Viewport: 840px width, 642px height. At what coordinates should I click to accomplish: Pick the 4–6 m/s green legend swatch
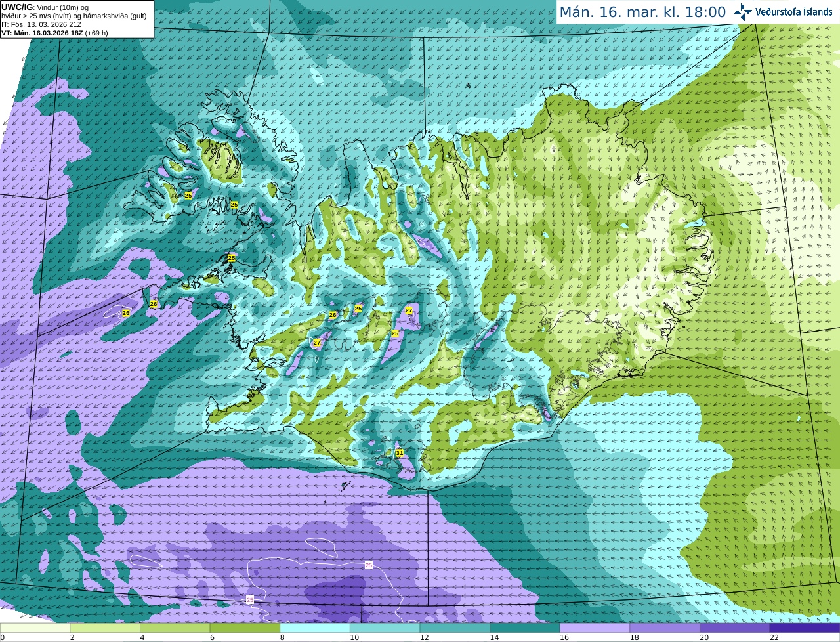(175, 628)
